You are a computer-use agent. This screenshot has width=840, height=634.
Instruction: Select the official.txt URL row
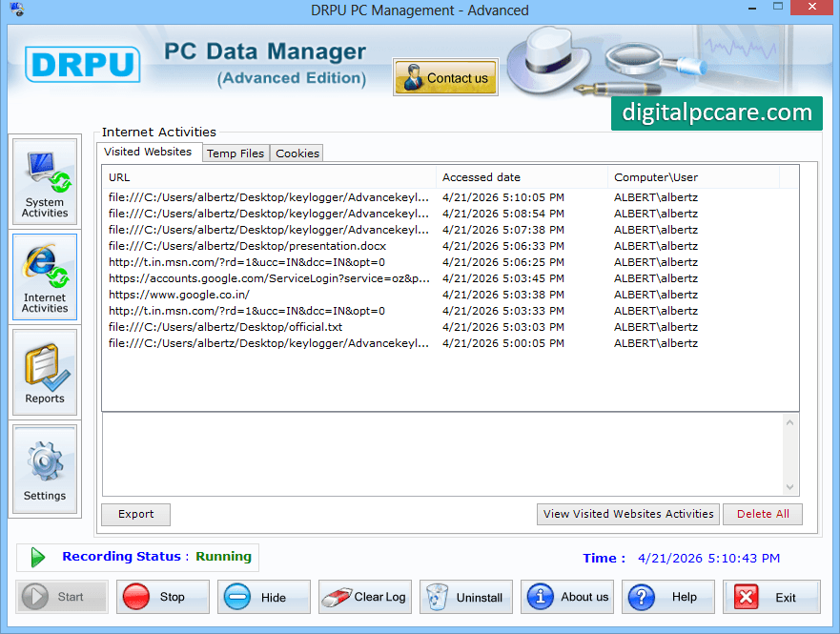[450, 327]
